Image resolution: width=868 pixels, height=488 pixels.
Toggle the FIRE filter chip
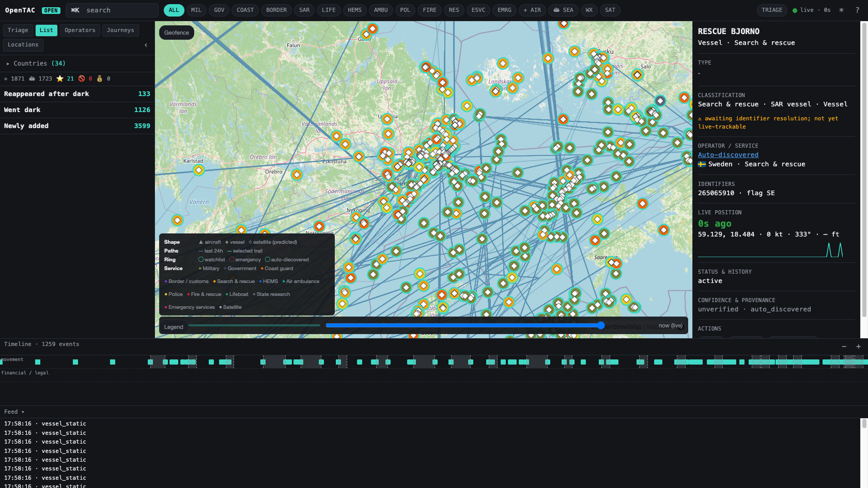click(x=429, y=10)
